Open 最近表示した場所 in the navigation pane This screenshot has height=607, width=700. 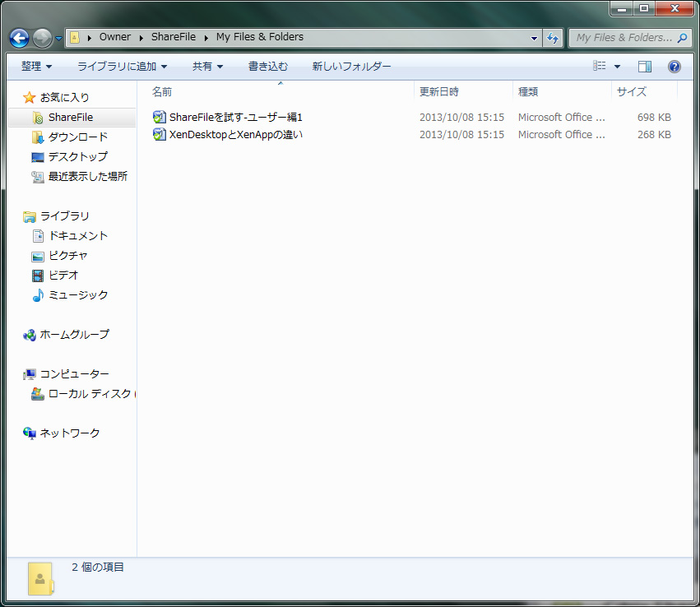coord(88,176)
